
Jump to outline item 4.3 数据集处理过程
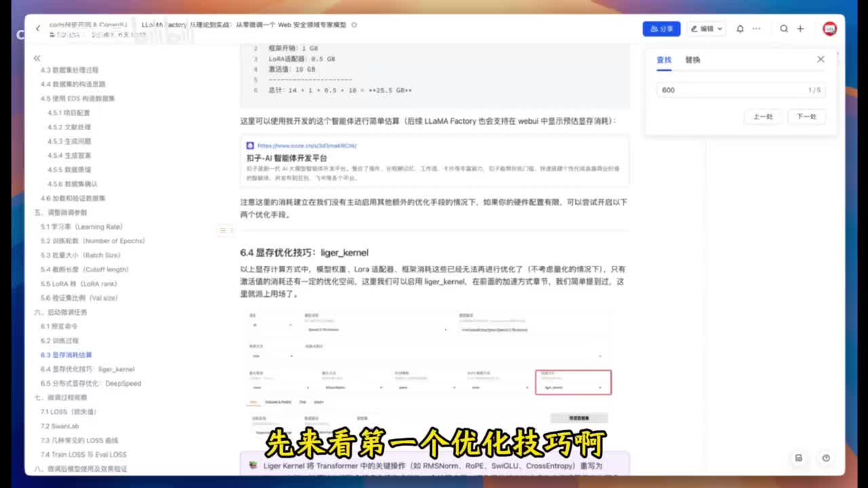(x=69, y=70)
